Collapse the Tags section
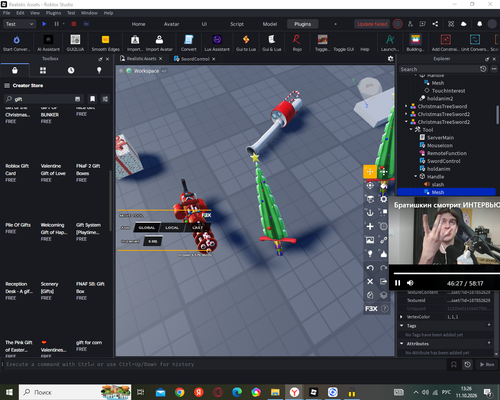This screenshot has height=400, width=500. [x=401, y=326]
